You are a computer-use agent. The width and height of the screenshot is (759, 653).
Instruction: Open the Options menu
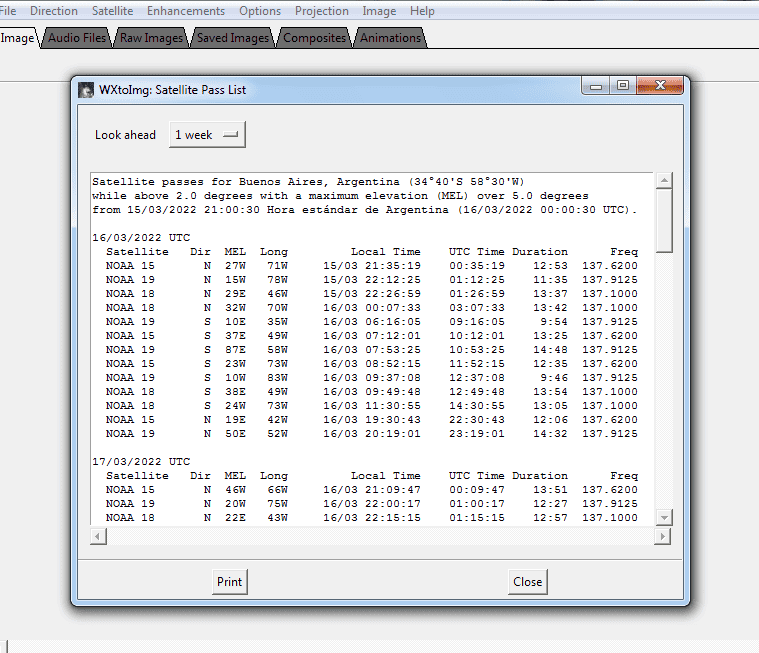point(260,11)
